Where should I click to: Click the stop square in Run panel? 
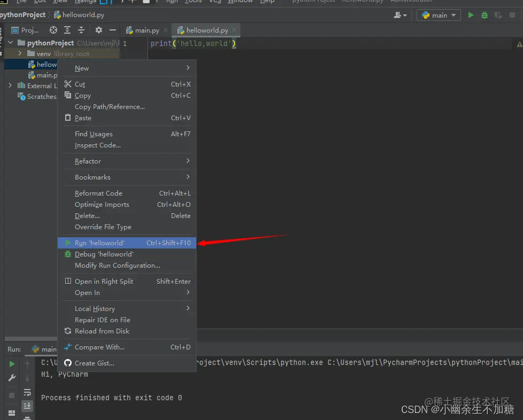12,395
